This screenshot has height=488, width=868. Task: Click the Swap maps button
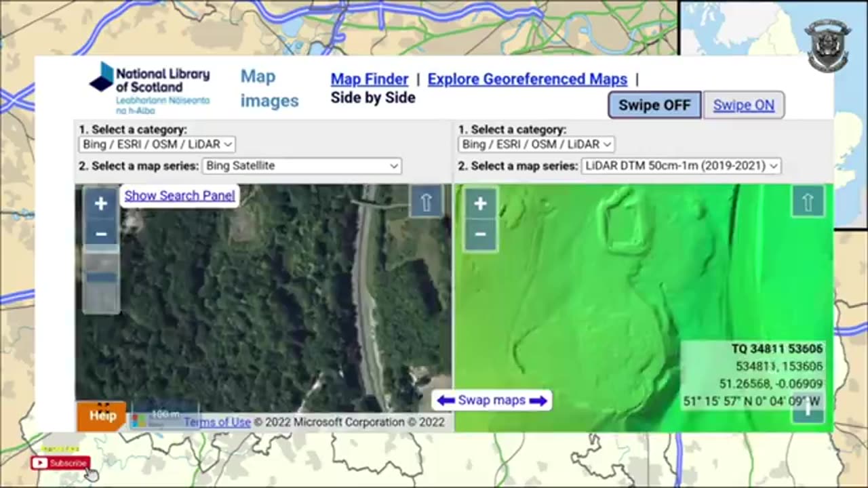pos(492,400)
